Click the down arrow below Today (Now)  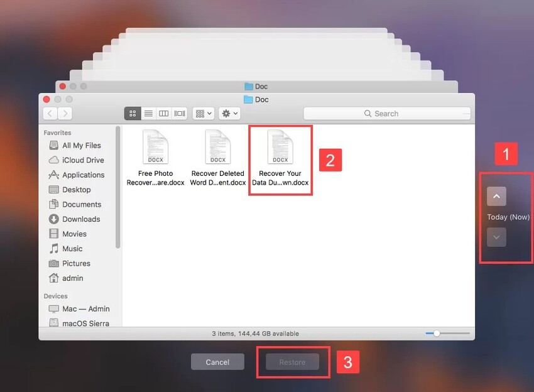coord(496,237)
